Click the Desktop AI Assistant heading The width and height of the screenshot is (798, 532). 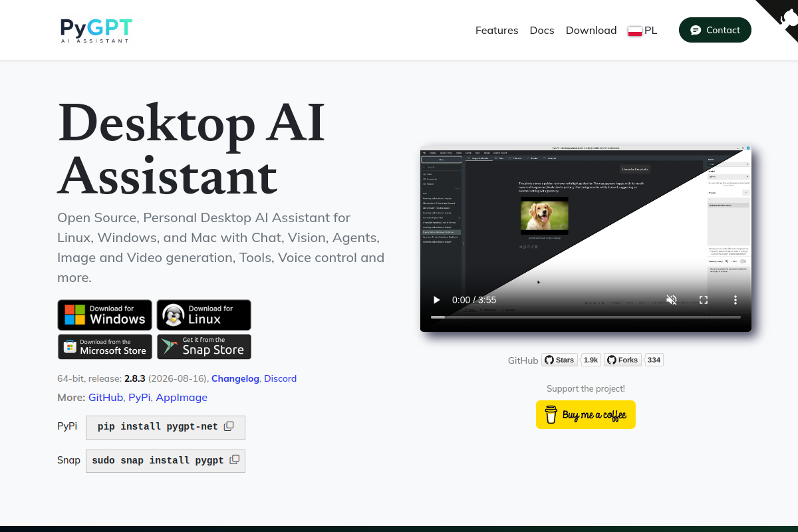point(192,150)
